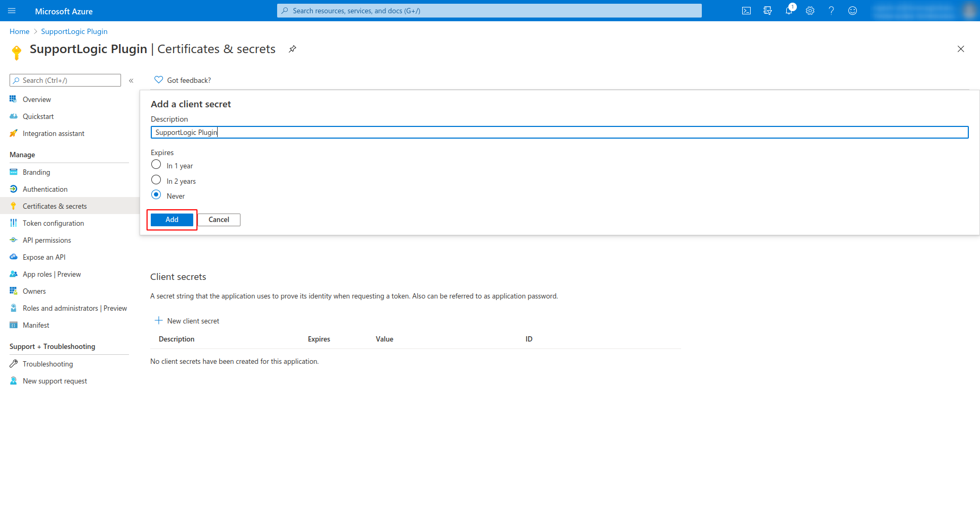Click the Authentication arrow icon
This screenshot has width=980, height=520.
pos(13,189)
